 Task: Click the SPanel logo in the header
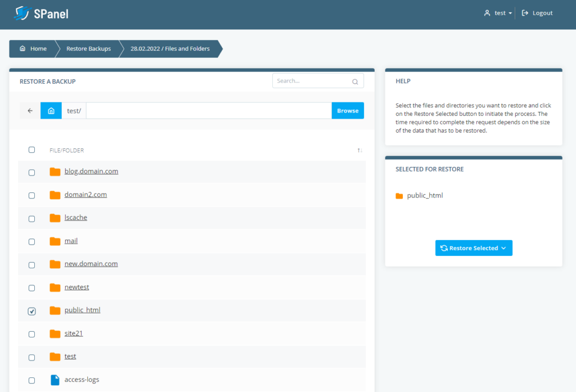click(40, 12)
